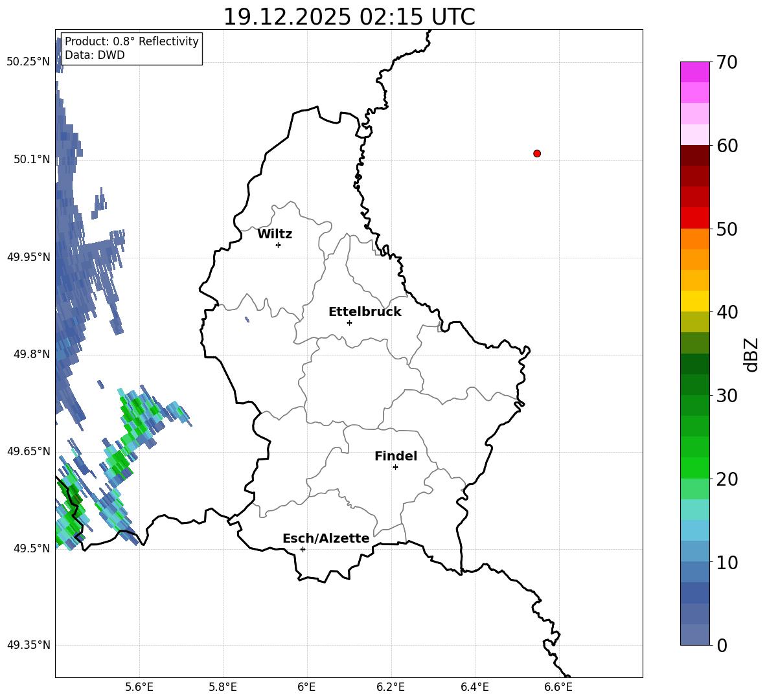Pick the yellow colorbar segment above 40

pyautogui.click(x=695, y=302)
